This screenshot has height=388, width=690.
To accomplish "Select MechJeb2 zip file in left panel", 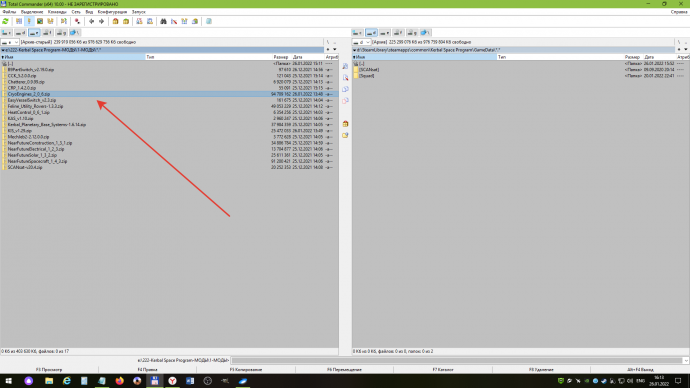I will [x=169, y=137].
